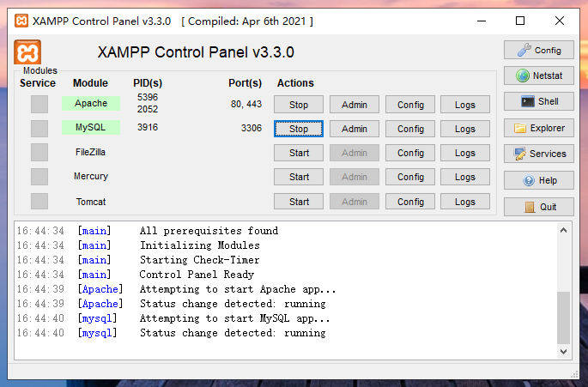Image resolution: width=588 pixels, height=387 pixels.
Task: Click the green Apache module label
Action: tap(91, 103)
